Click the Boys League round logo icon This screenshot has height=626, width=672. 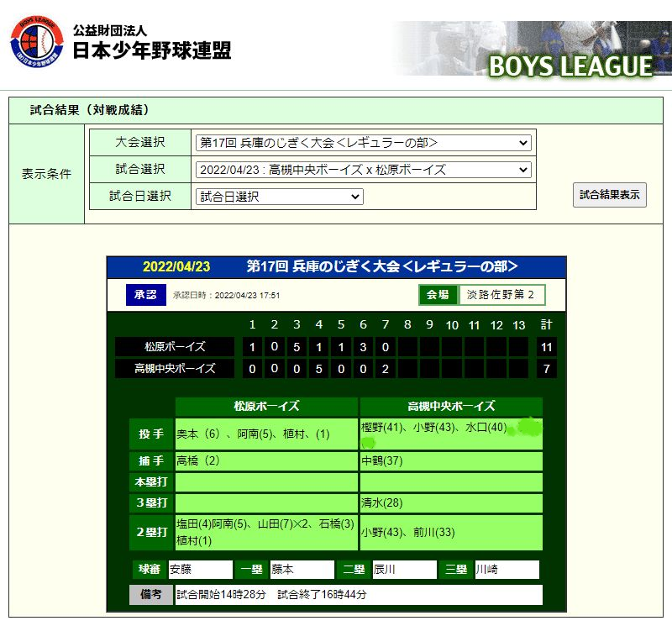point(37,42)
